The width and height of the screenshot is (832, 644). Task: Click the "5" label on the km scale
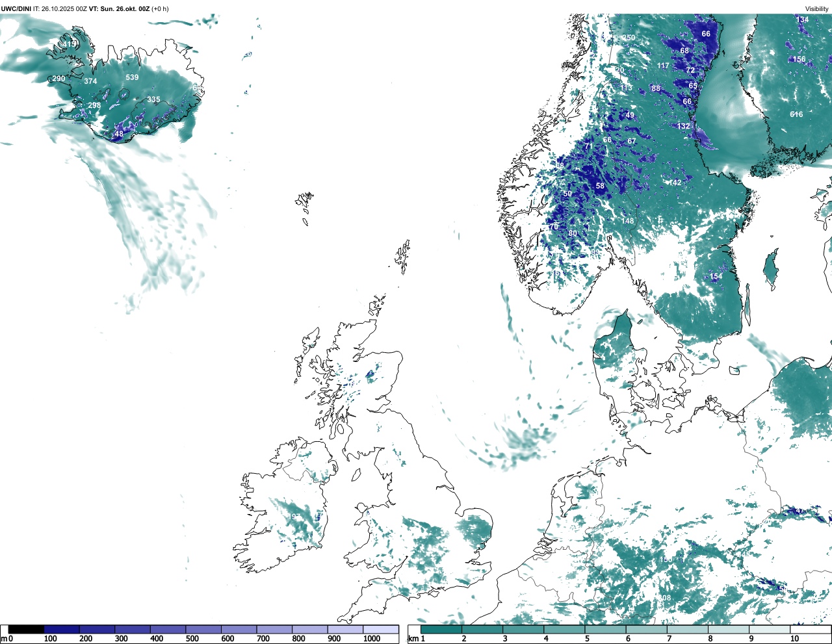(587, 639)
